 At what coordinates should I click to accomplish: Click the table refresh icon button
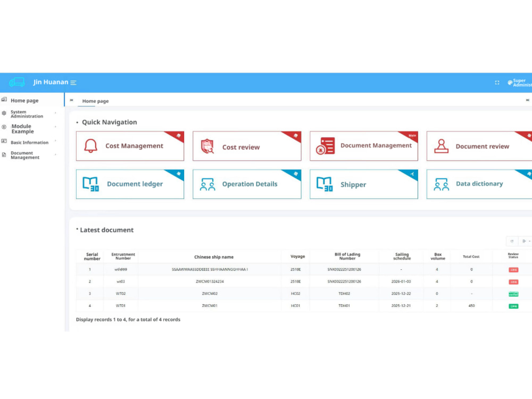pyautogui.click(x=512, y=241)
